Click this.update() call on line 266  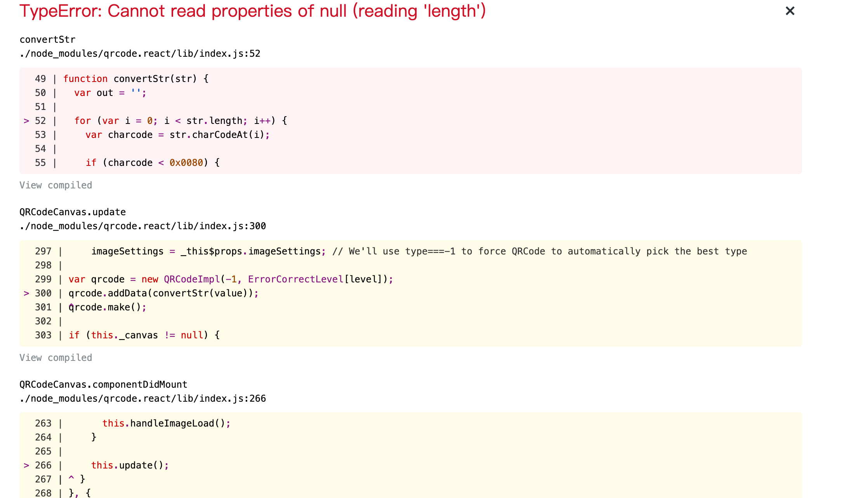pos(130,465)
